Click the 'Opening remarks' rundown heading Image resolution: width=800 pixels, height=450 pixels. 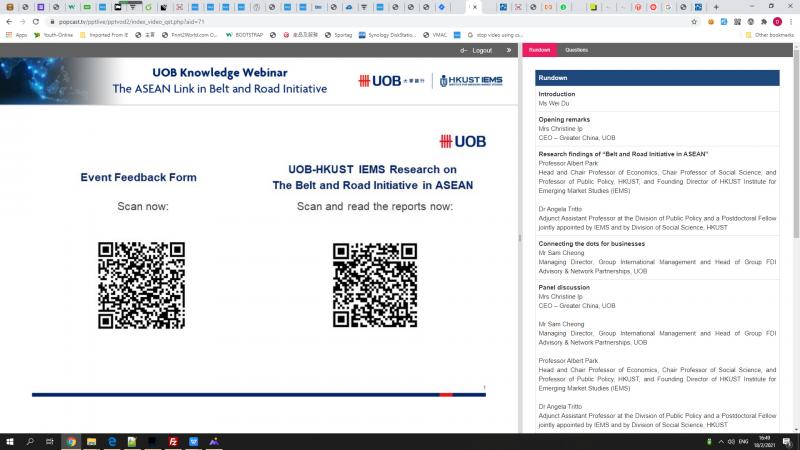[x=564, y=119]
